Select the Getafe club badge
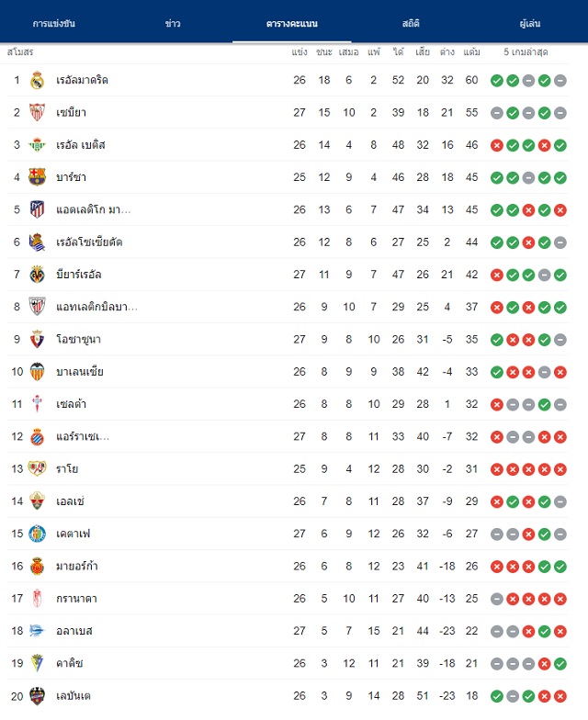 coord(37,534)
